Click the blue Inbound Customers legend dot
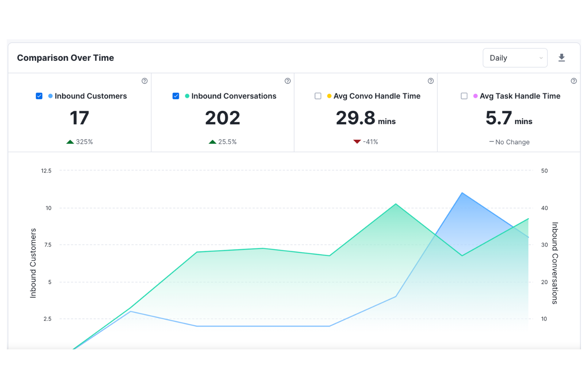Viewport: 588px width, 392px height. click(x=50, y=96)
